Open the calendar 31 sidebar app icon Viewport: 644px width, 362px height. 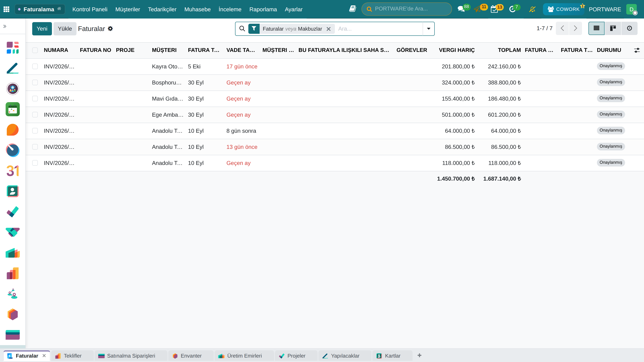(12, 171)
